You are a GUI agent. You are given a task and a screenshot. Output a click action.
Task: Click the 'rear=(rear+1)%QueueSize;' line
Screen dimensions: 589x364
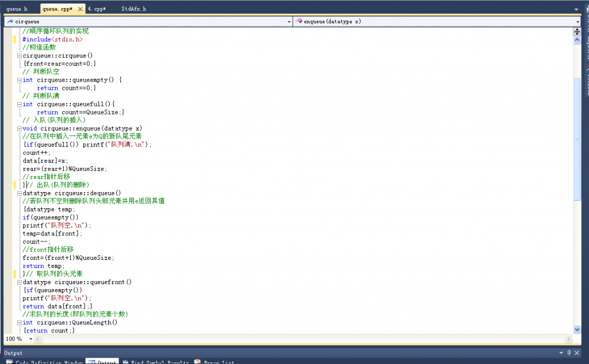pyautogui.click(x=65, y=169)
